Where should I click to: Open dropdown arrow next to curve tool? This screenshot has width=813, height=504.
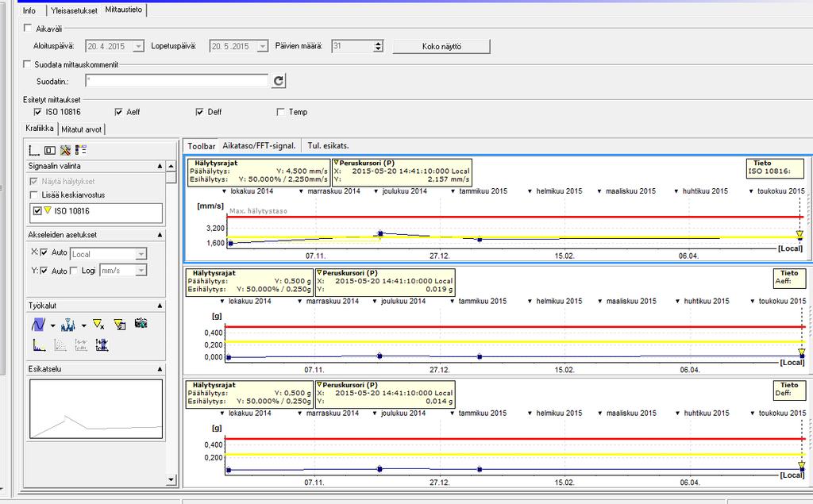click(53, 326)
